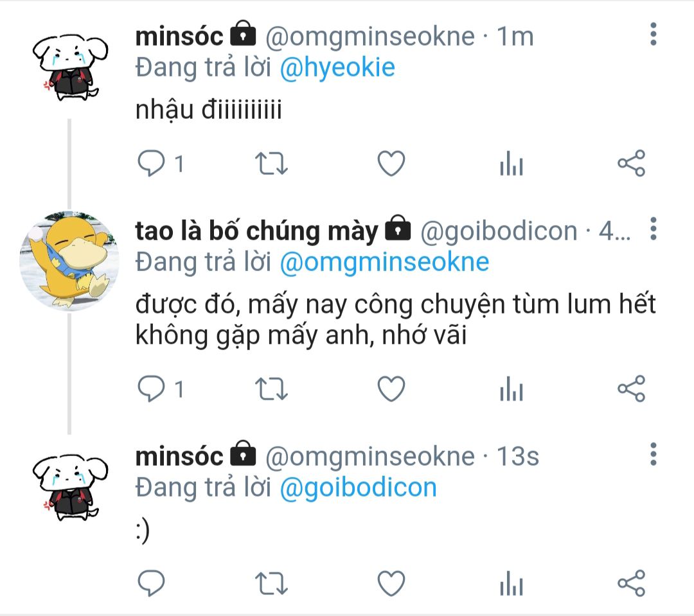694x616 pixels.
Task: Open the @hyeokie profile link
Action: (x=337, y=67)
